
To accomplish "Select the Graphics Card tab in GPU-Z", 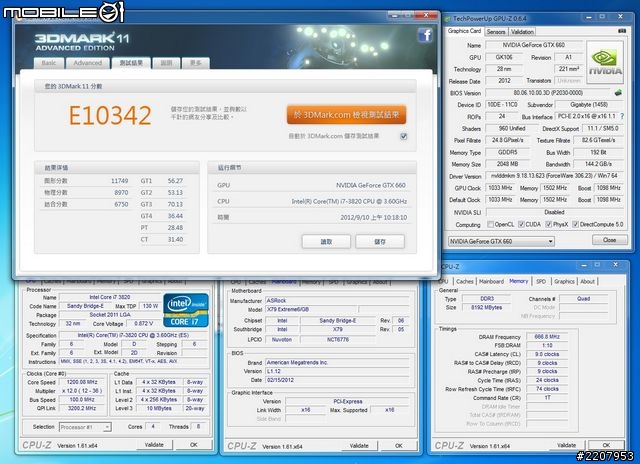I will tap(464, 31).
